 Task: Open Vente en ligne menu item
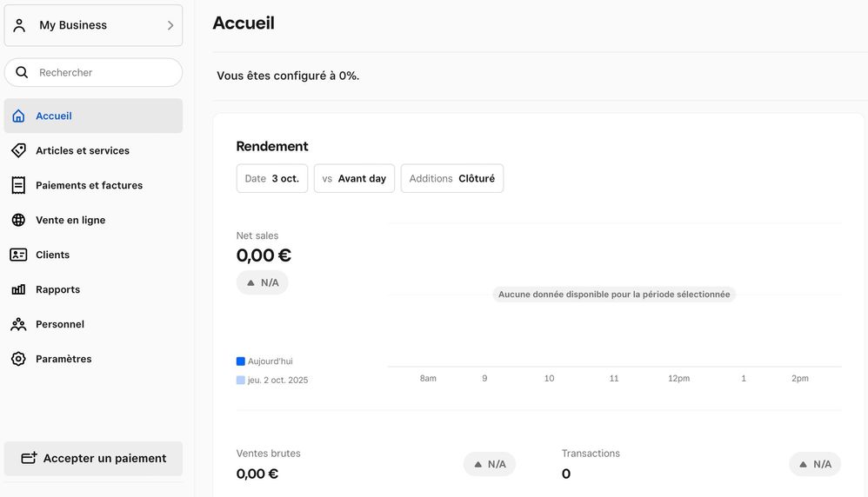click(x=70, y=220)
